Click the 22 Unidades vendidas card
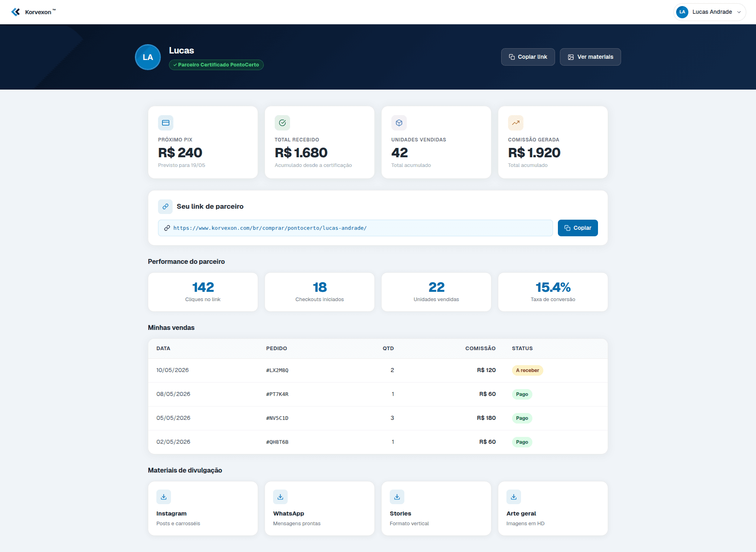 (x=436, y=292)
